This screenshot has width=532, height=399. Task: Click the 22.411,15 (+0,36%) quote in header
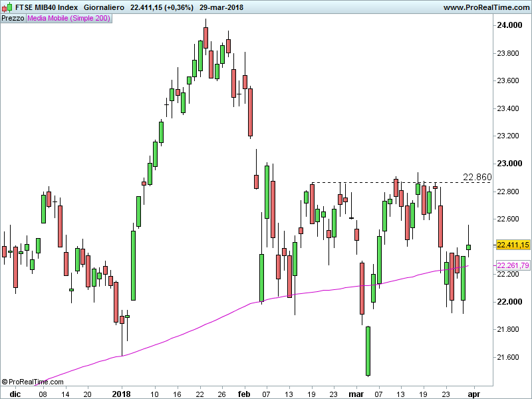point(162,7)
